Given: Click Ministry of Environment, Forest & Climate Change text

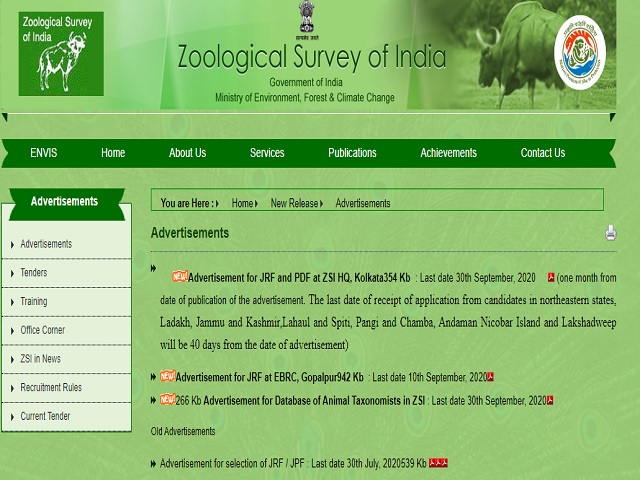Looking at the screenshot, I should [305, 98].
